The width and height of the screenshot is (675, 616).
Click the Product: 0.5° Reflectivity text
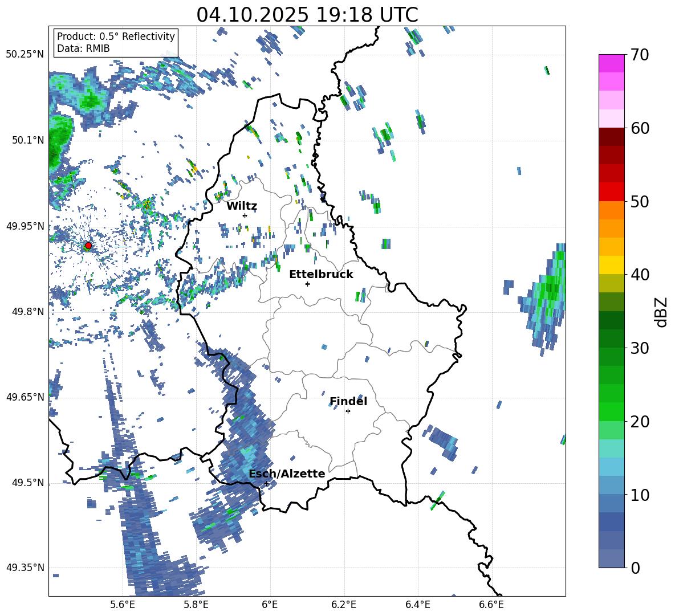(x=116, y=36)
